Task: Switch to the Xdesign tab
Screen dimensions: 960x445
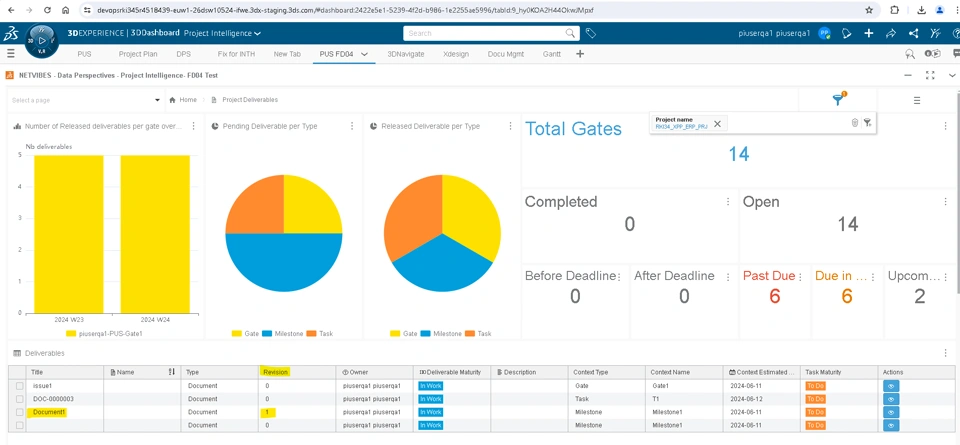Action: 456,54
